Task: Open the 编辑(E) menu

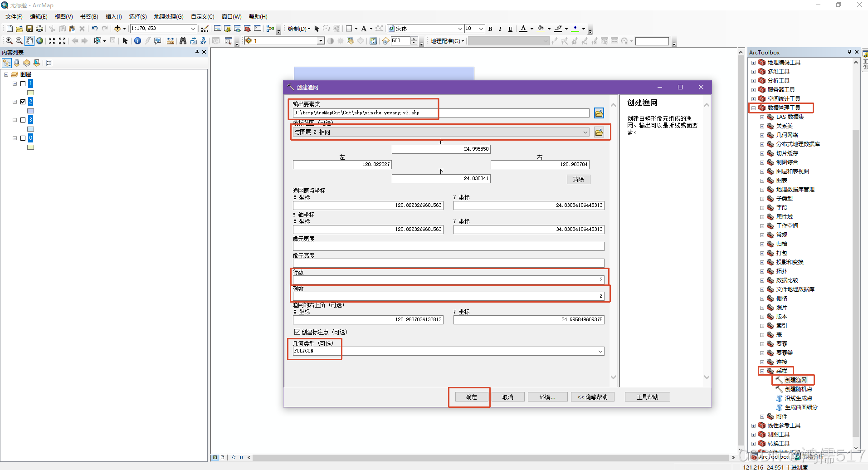Action: click(x=39, y=17)
